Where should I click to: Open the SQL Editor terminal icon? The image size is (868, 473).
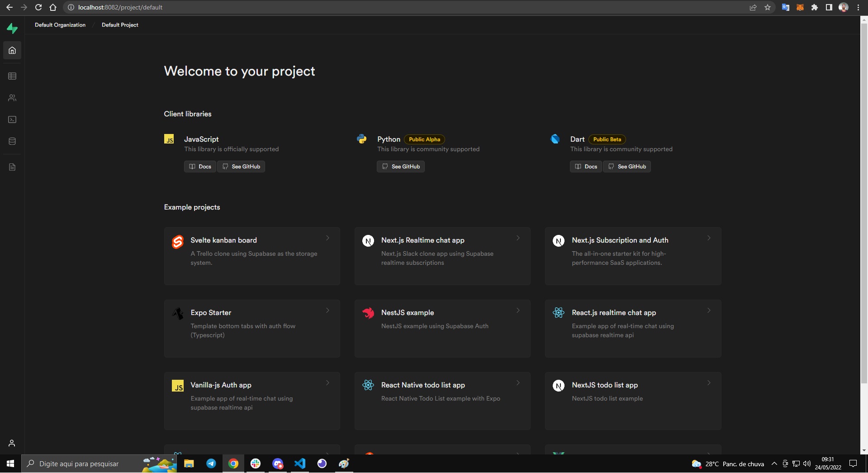12,119
